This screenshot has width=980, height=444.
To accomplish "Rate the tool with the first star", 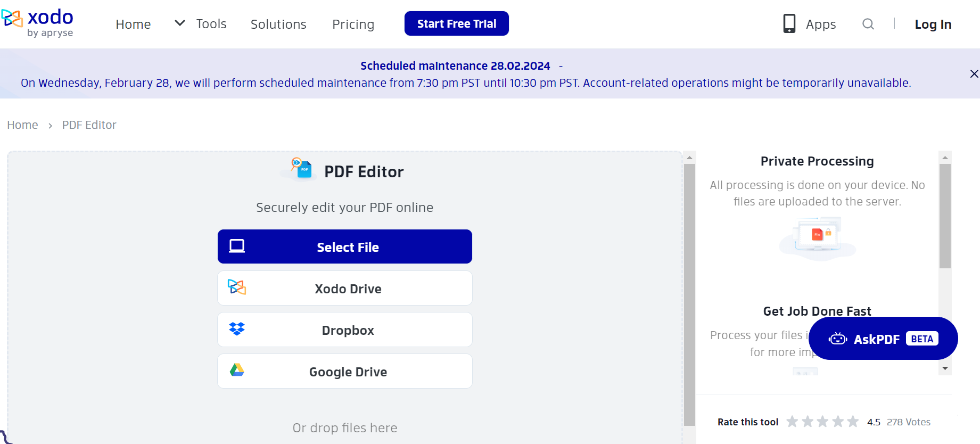I will point(792,422).
